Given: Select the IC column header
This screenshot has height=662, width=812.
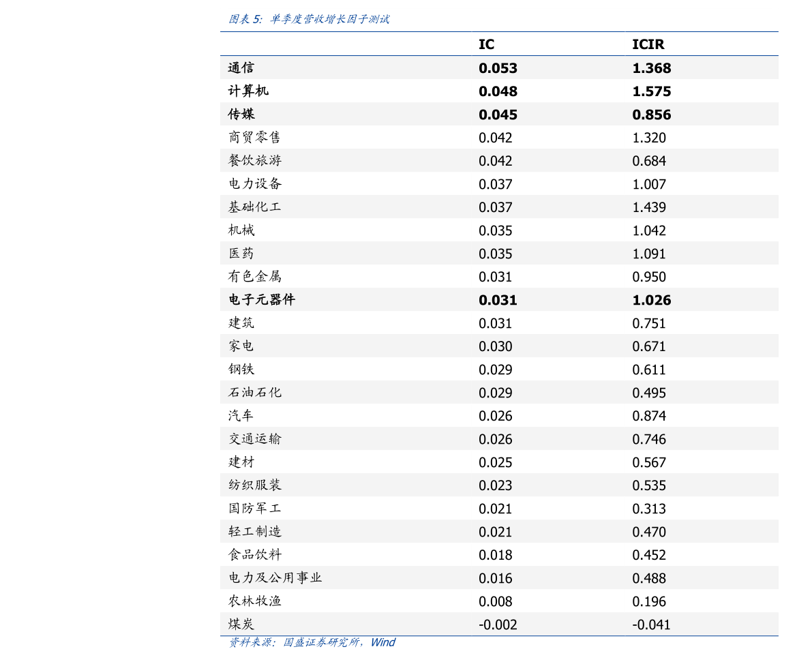Looking at the screenshot, I should (486, 44).
